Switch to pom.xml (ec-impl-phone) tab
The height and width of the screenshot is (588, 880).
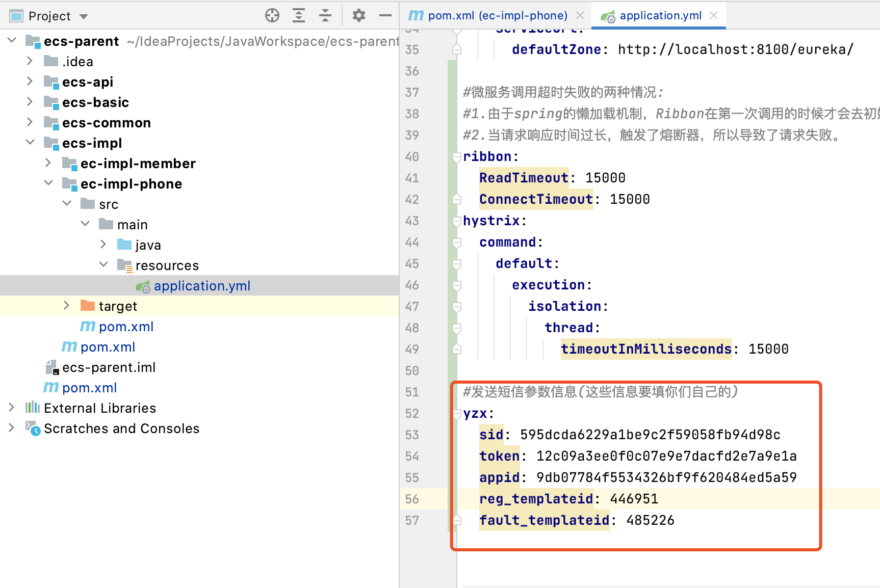[498, 16]
